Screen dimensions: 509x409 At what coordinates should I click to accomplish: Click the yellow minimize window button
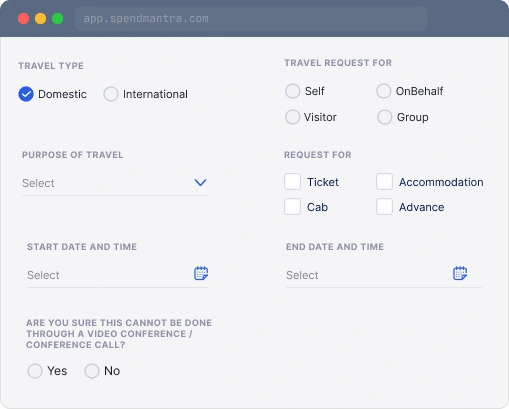click(x=41, y=19)
